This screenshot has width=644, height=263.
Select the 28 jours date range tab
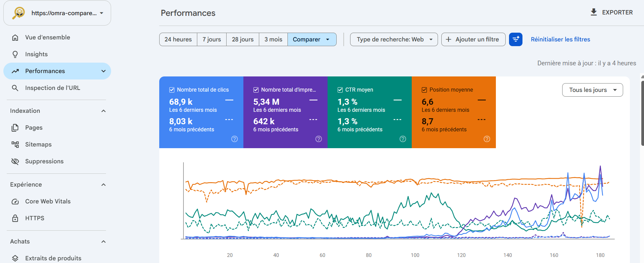[x=243, y=39]
